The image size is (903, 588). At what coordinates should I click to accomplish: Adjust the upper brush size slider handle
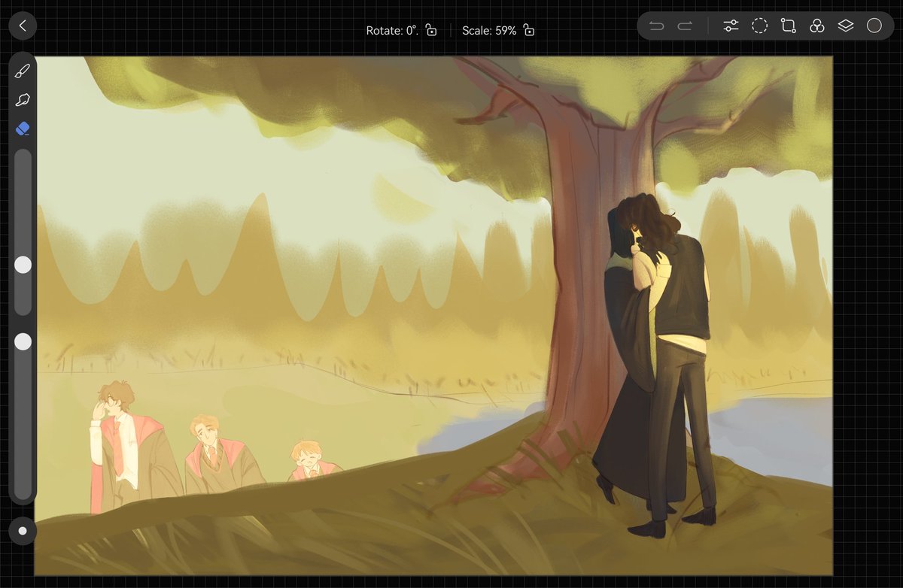click(x=23, y=265)
